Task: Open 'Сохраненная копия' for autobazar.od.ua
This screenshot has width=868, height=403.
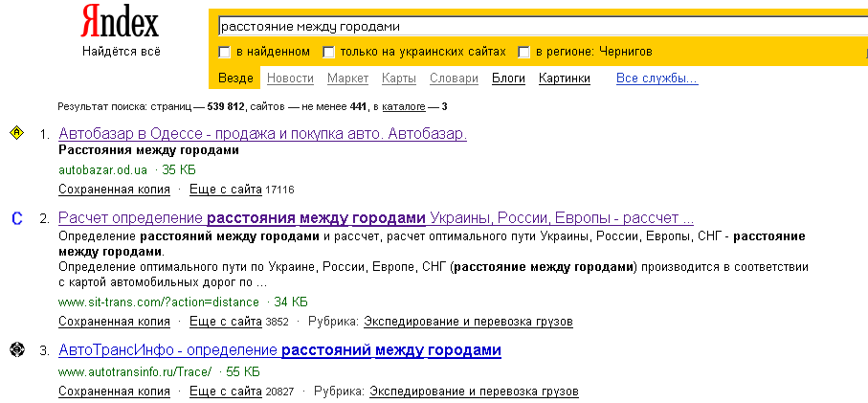Action: coord(114,190)
